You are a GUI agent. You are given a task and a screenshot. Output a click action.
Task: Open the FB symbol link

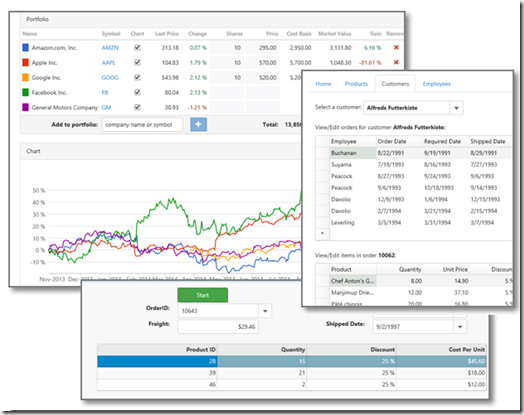point(105,93)
